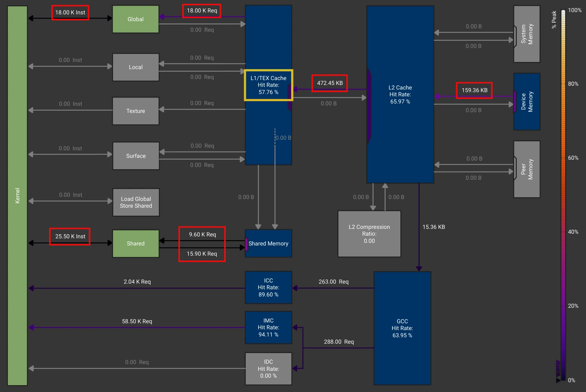This screenshot has height=392, width=586.
Task: Click the Global memory block
Action: tap(136, 19)
